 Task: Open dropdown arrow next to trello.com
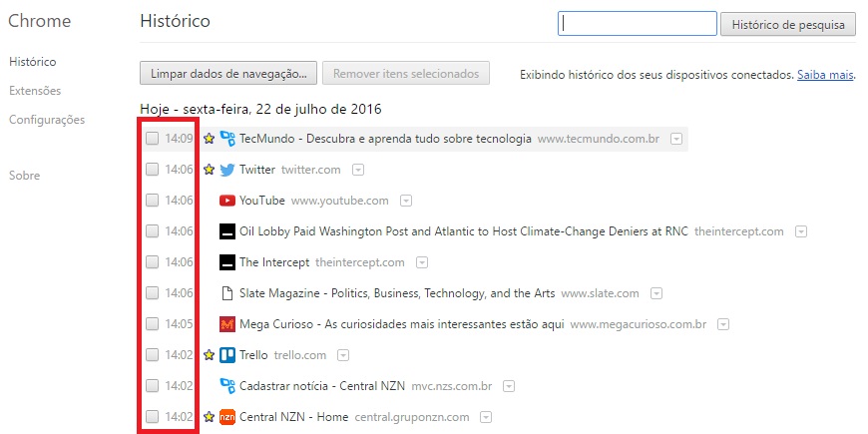pyautogui.click(x=343, y=355)
